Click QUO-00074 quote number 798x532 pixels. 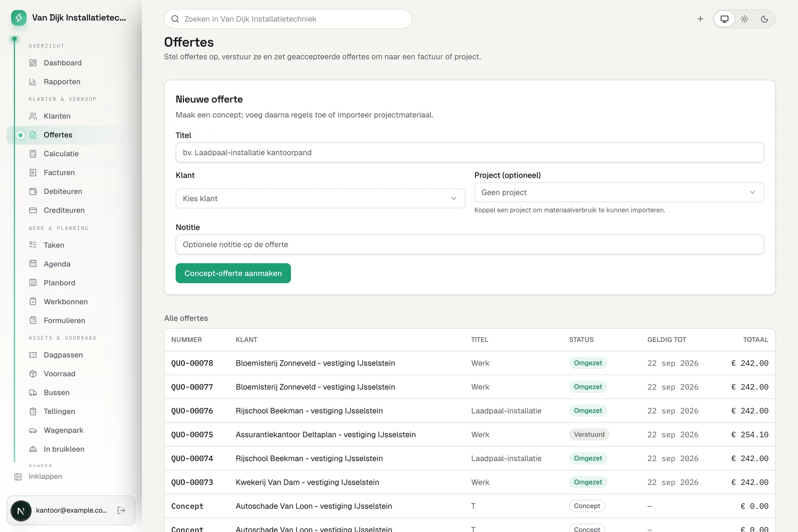tap(192, 458)
